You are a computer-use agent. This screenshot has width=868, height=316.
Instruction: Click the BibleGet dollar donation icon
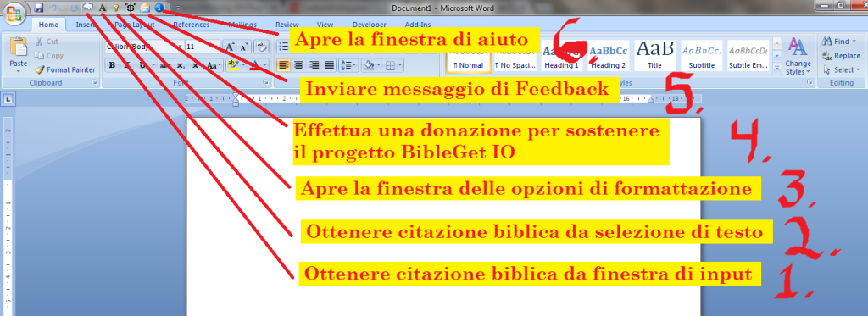coord(131,8)
